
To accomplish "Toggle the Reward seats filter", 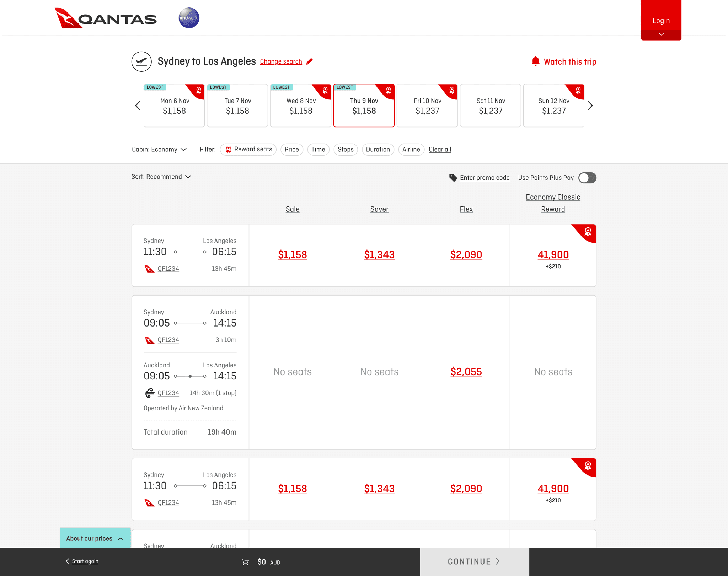I will click(x=248, y=150).
